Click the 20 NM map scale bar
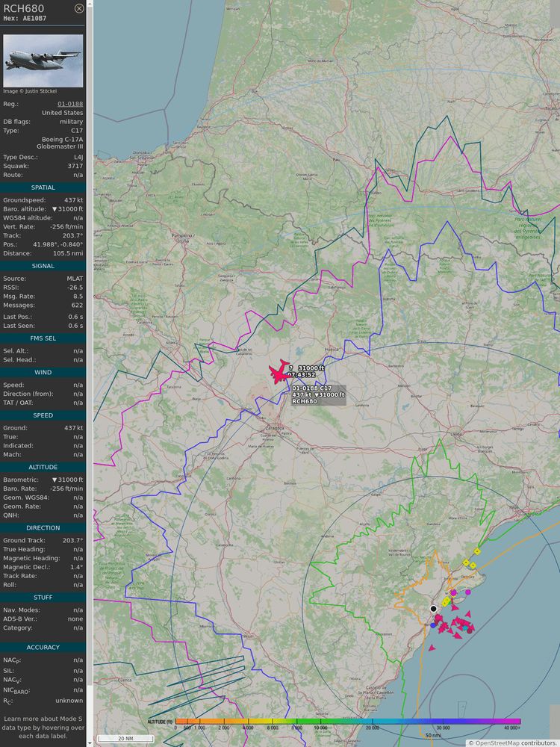The width and height of the screenshot is (560, 747). 125,739
